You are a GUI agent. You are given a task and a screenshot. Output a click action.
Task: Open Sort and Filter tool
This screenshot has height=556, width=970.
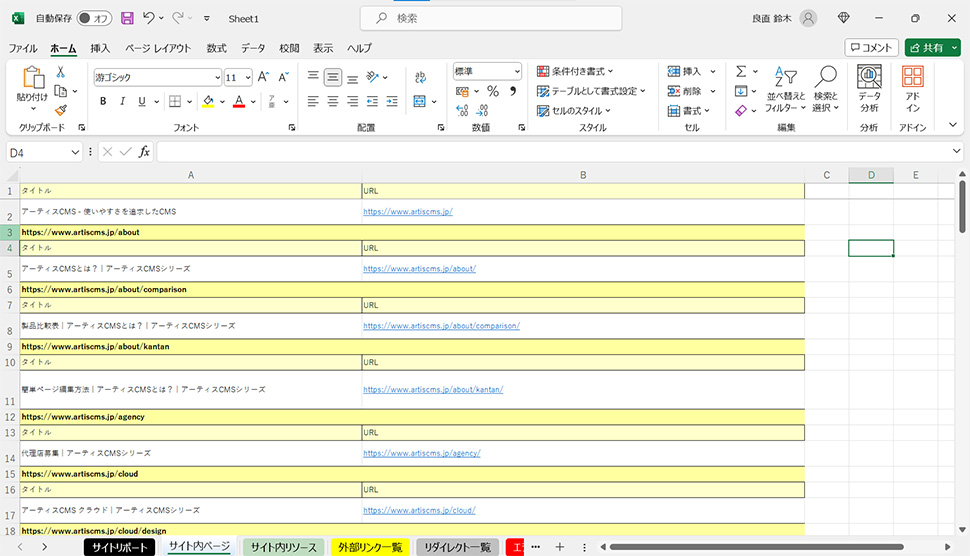tap(786, 90)
